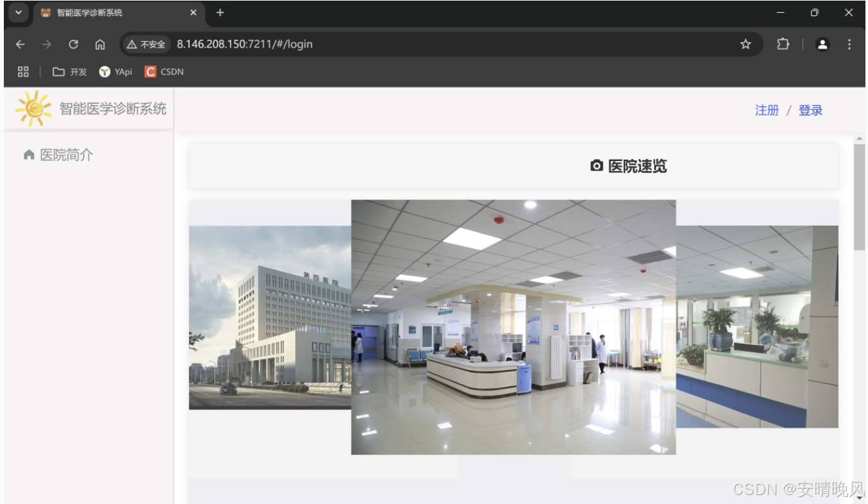
Task: Click the browser forward arrow
Action: point(46,44)
